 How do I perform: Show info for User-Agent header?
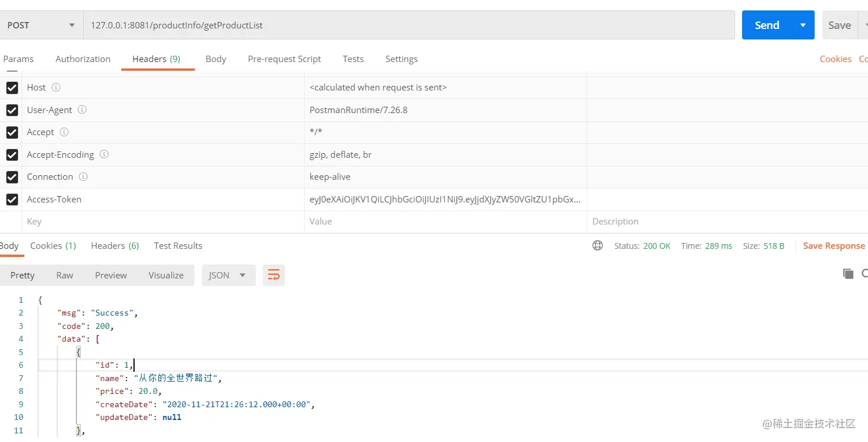[x=82, y=110]
